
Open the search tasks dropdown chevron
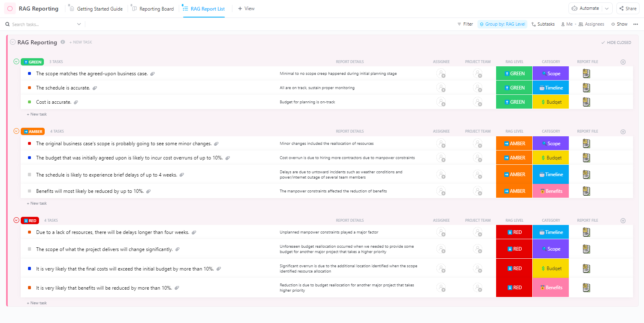coord(79,24)
